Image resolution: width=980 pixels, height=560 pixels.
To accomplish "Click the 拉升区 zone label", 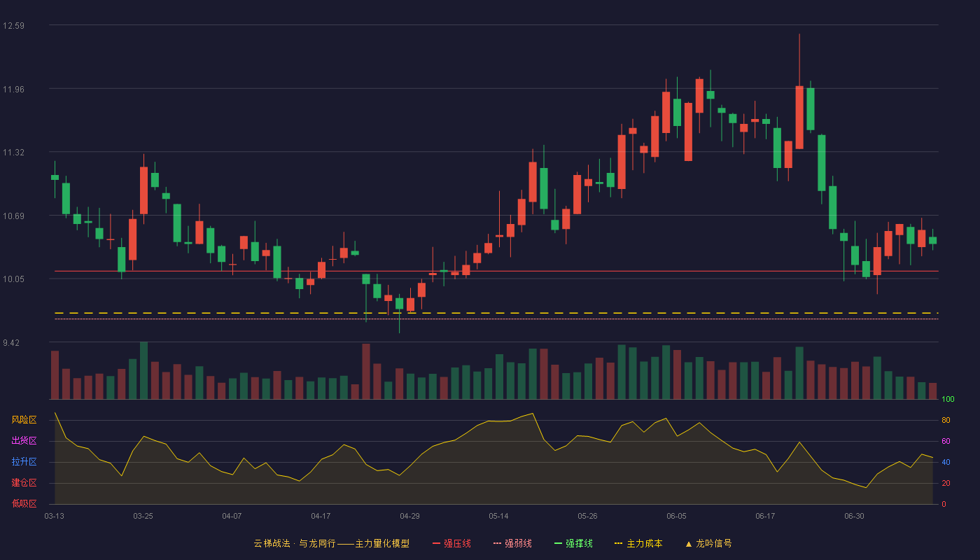I will pos(24,462).
